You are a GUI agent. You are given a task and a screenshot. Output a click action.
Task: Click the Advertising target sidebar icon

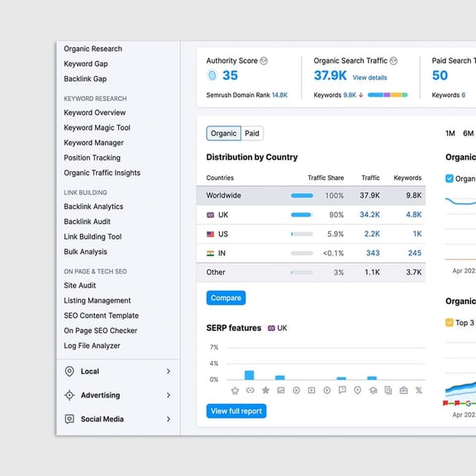69,395
